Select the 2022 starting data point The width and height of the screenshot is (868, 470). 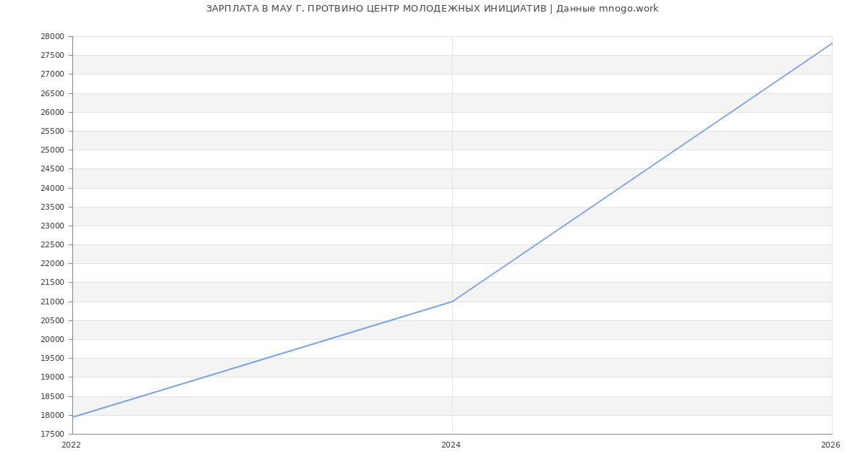(x=72, y=417)
